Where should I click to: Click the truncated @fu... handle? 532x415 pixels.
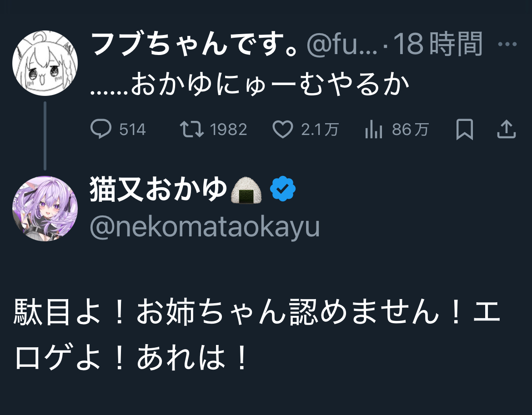342,45
